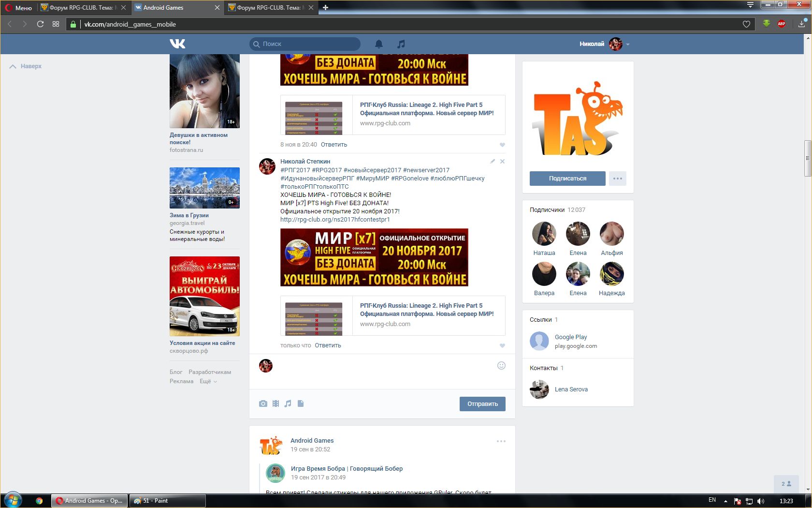Click the green download extension icon
This screenshot has height=508, width=812.
(767, 24)
